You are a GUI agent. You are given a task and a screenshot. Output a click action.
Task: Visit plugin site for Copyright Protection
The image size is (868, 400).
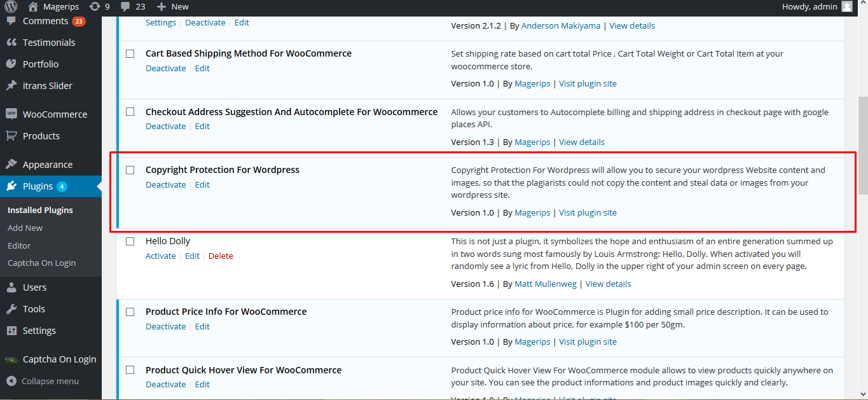588,212
